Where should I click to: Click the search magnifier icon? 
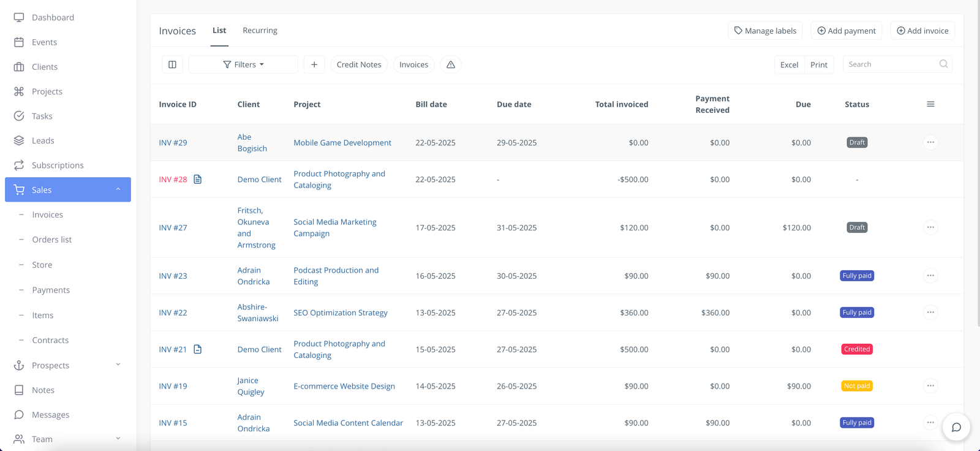943,64
